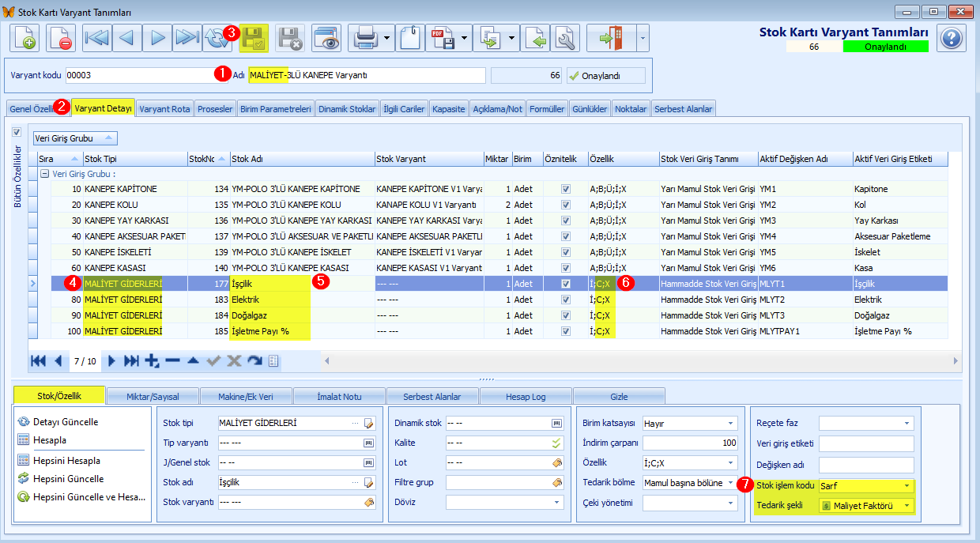The height and width of the screenshot is (543, 980).
Task: Click the PDF export icon
Action: pos(441,38)
